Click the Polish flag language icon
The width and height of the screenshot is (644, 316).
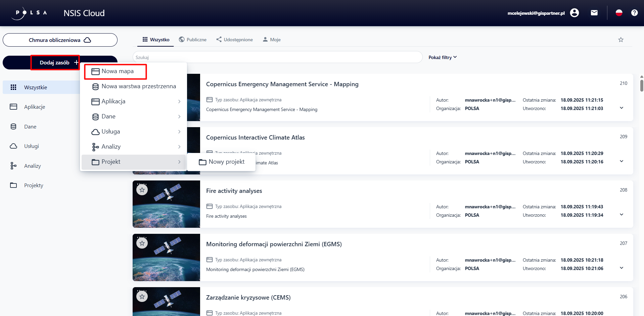point(619,13)
